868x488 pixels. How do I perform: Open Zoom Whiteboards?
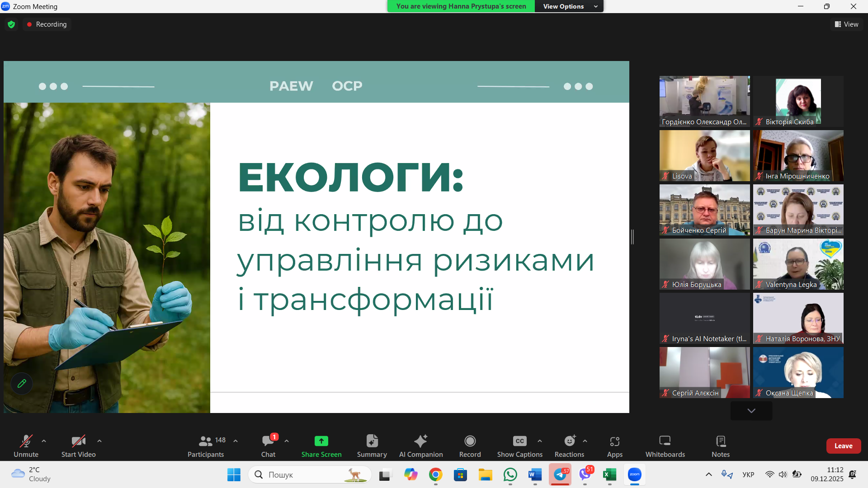(665, 445)
